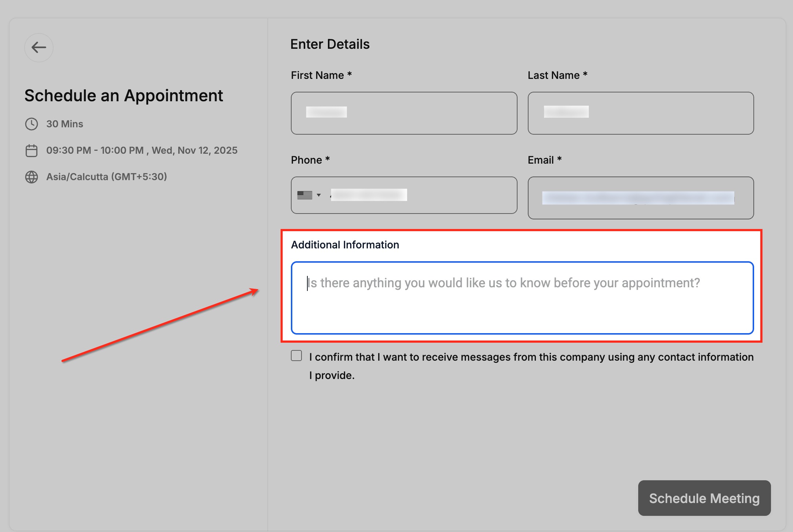793x532 pixels.
Task: Click the Additional Information label
Action: [345, 245]
